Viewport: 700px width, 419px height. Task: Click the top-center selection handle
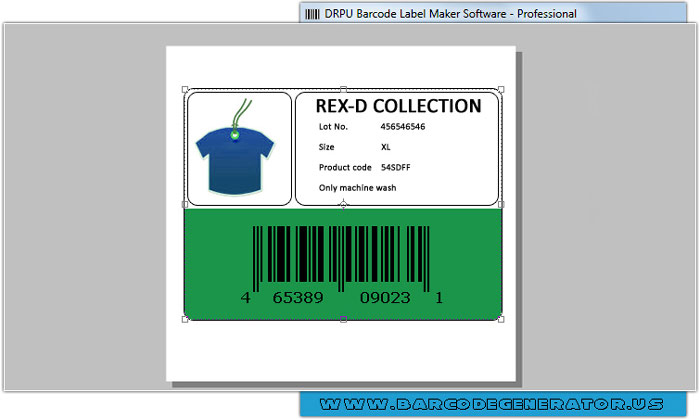point(343,89)
